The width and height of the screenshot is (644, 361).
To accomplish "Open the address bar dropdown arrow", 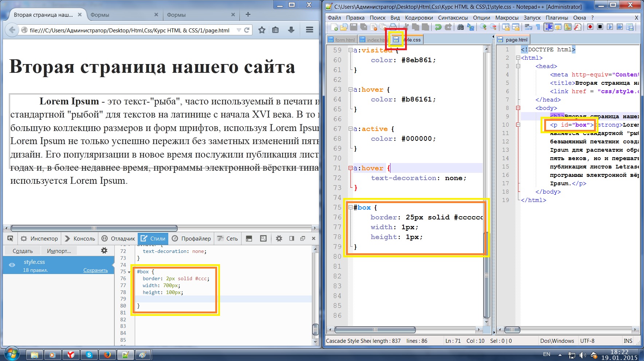I will click(x=238, y=30).
